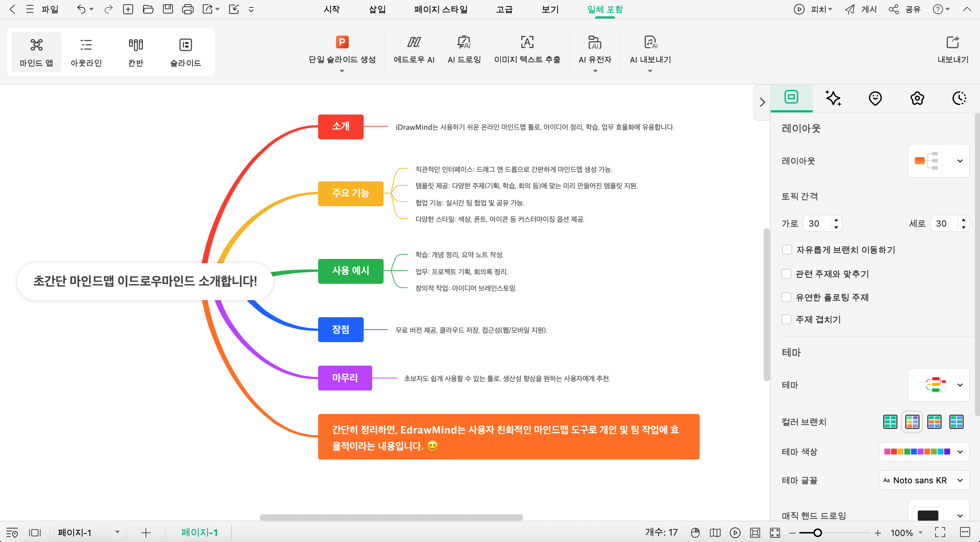Select the green 페이지-1 page tab
This screenshot has width=980, height=542.
pyautogui.click(x=199, y=532)
